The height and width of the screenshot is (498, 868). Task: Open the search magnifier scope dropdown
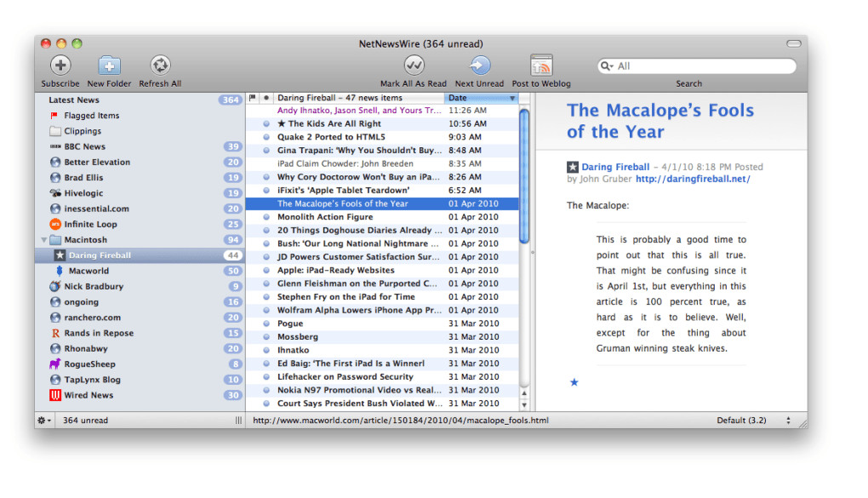click(608, 66)
